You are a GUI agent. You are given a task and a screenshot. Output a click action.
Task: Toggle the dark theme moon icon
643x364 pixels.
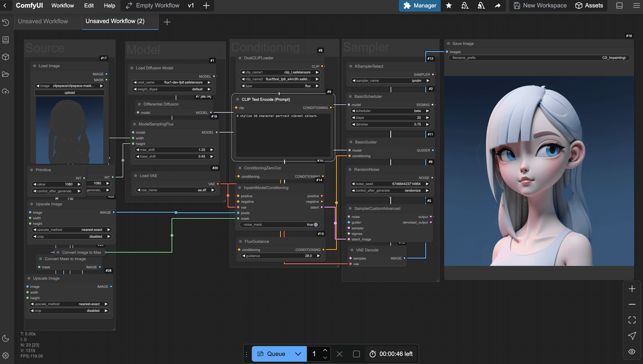[x=5, y=338]
